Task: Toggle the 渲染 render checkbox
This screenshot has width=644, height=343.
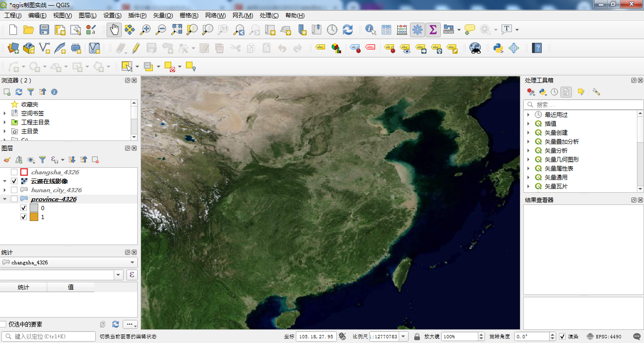Action: click(x=562, y=336)
